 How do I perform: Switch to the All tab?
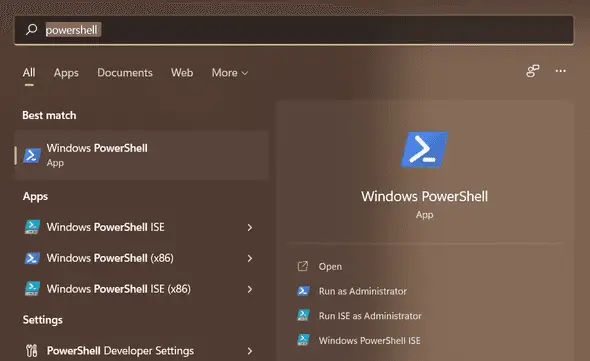coord(29,73)
